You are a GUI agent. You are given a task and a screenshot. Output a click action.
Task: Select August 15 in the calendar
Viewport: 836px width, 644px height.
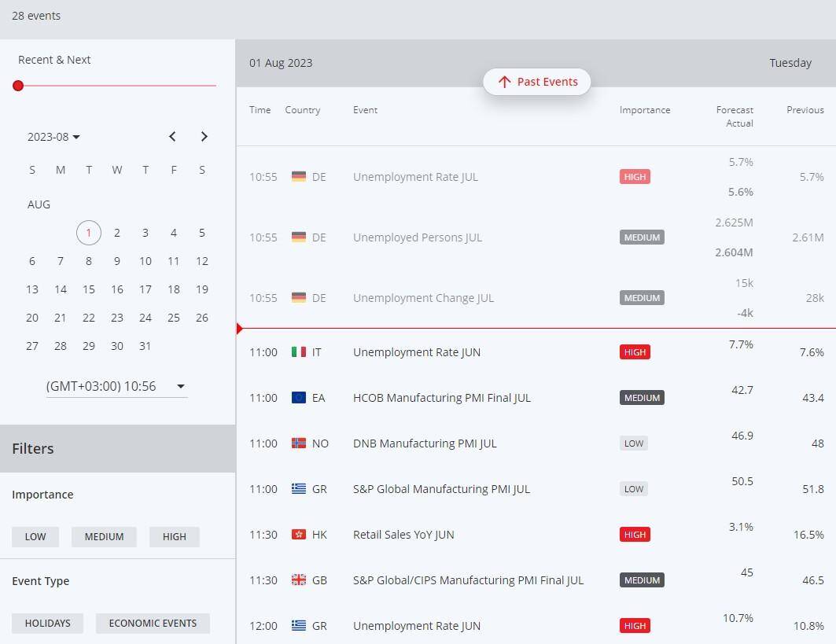coord(89,289)
